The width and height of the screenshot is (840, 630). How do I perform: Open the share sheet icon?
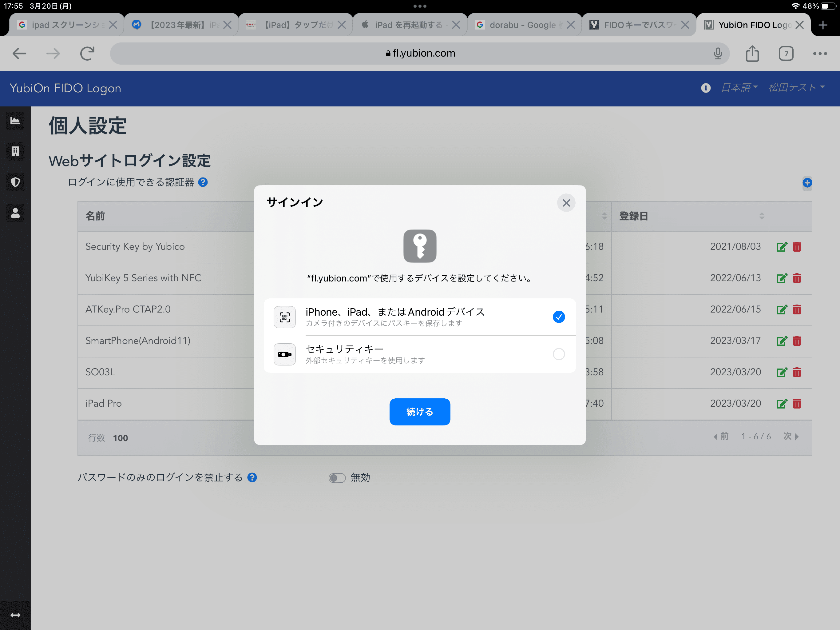pos(752,54)
